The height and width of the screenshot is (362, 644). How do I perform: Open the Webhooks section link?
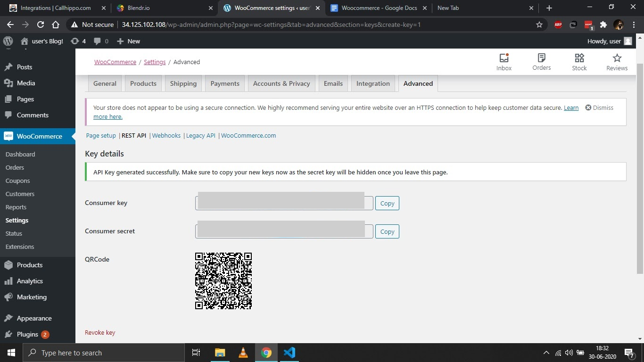(x=166, y=135)
